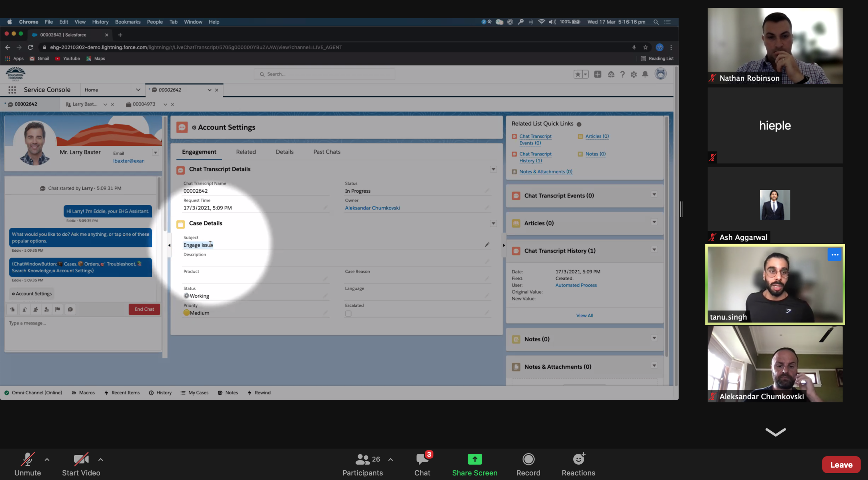The height and width of the screenshot is (480, 868).
Task: Open Home navigation dropdown chevron
Action: click(138, 90)
